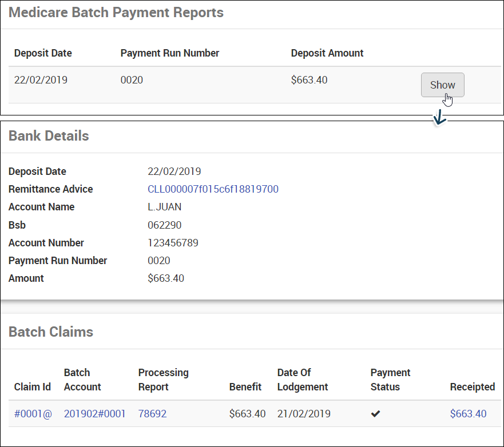Select benefit value $663.40 in claims row

[x=247, y=414]
